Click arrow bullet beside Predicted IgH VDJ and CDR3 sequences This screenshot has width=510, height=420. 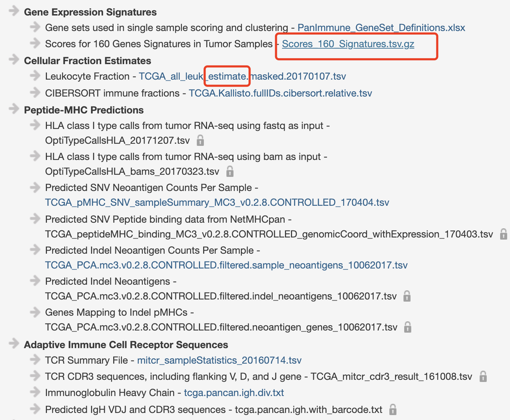tap(35, 408)
